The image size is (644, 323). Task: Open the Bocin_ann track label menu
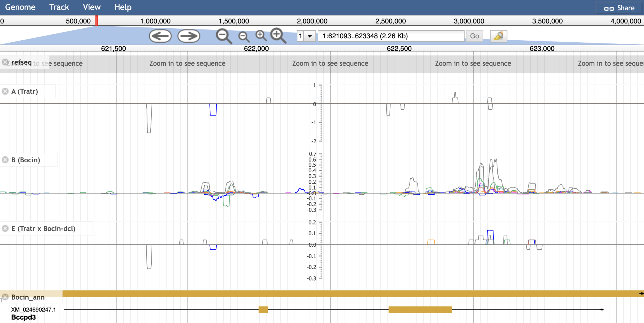pos(28,297)
